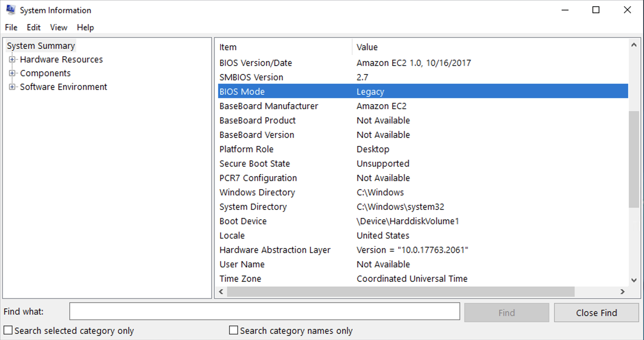Click the Close Find button

(x=596, y=312)
